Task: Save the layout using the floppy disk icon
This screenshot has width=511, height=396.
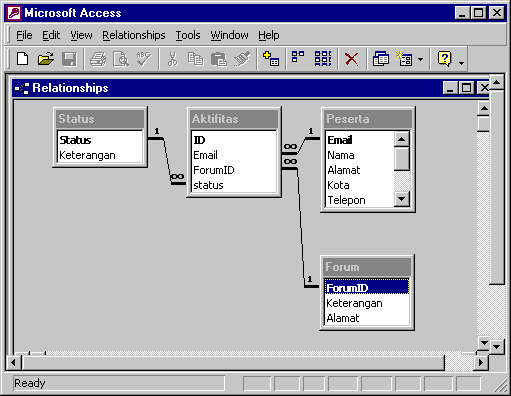Action: (69, 59)
